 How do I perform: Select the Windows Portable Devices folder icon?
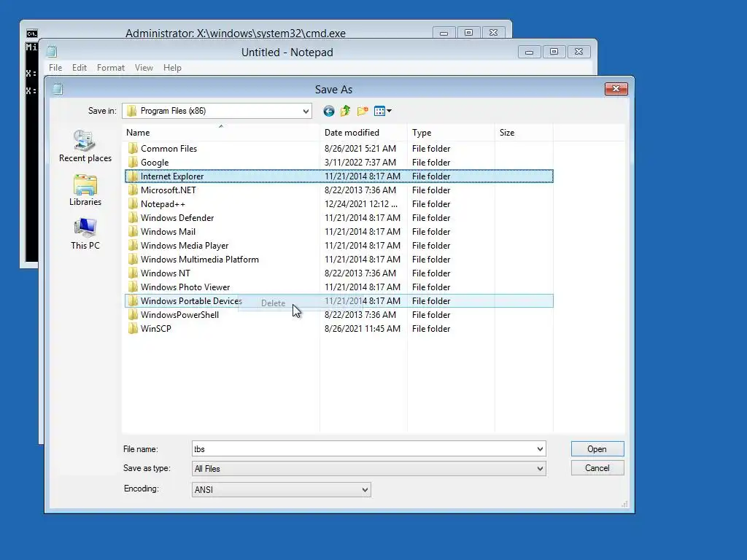[133, 300]
